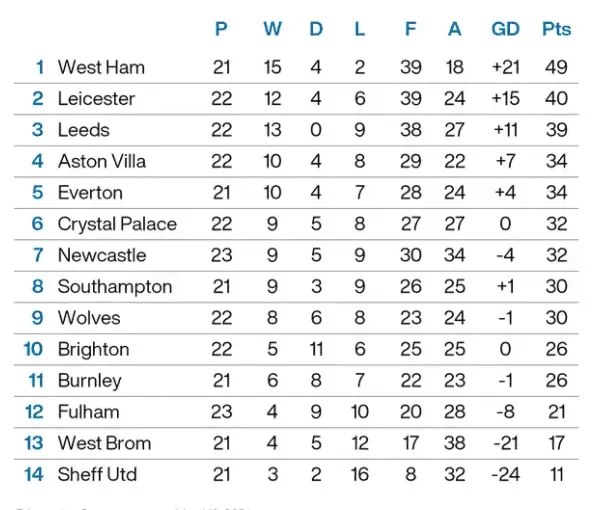
Task: Select Burnley in the table
Action: (x=90, y=381)
